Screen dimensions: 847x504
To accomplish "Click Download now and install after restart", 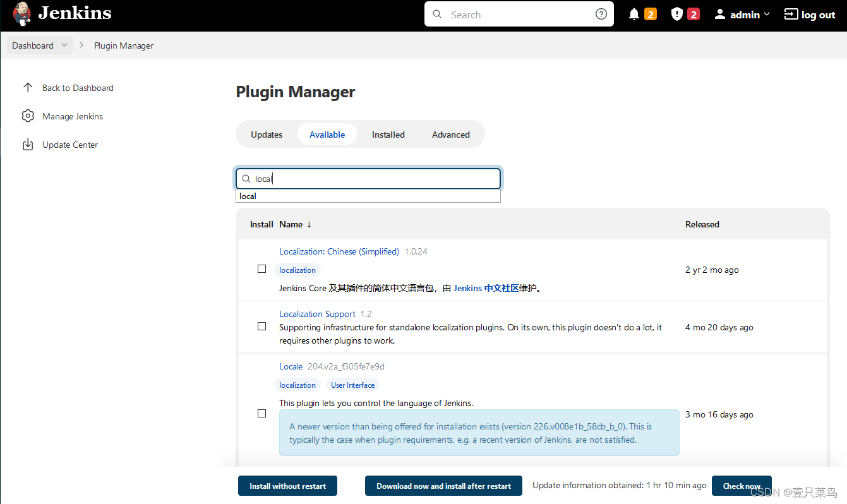I will (x=443, y=486).
